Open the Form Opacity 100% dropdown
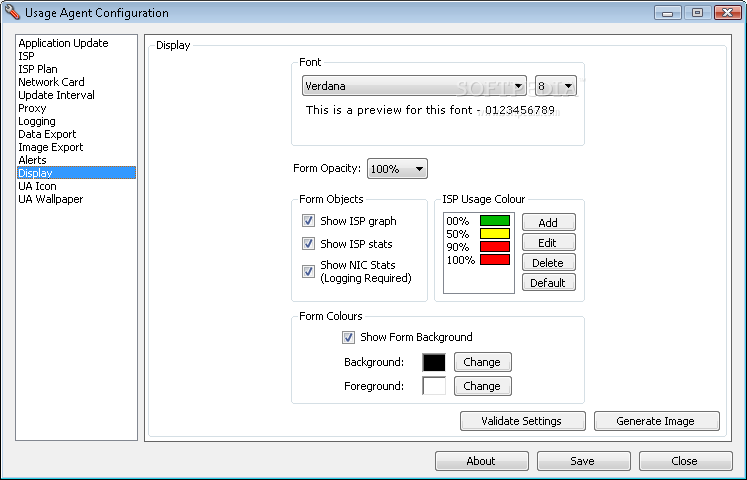The image size is (747, 480). point(397,169)
